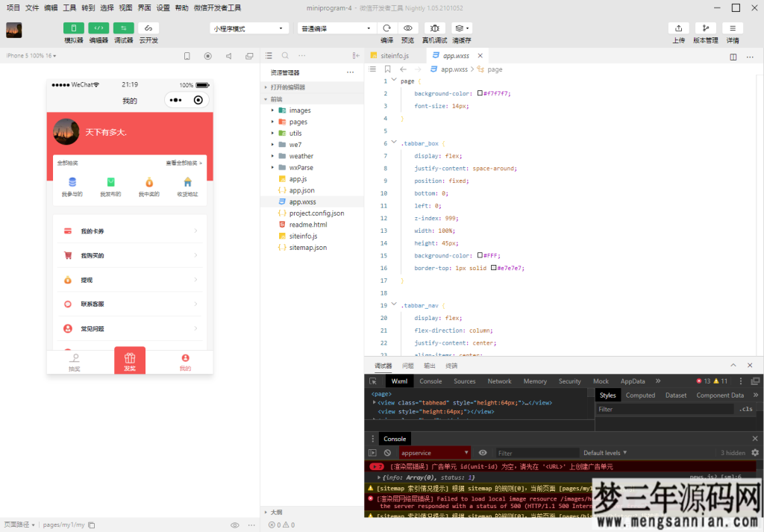Open the preview eye icon

point(407,28)
